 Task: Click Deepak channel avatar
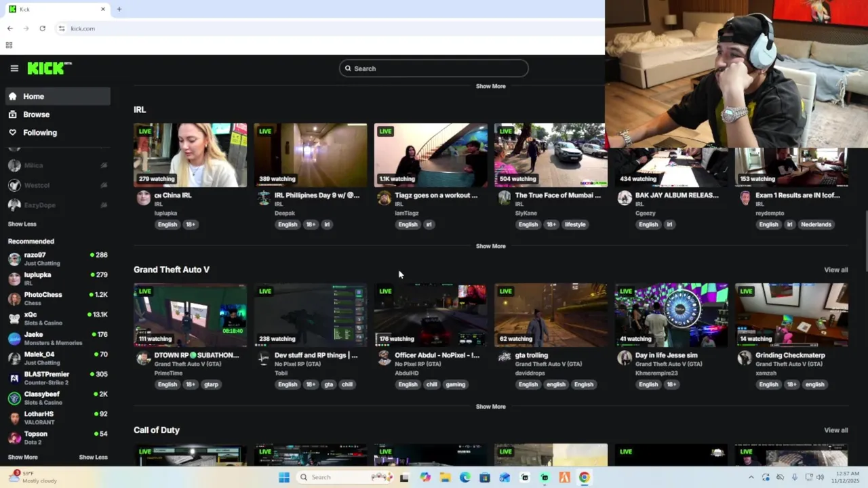264,198
